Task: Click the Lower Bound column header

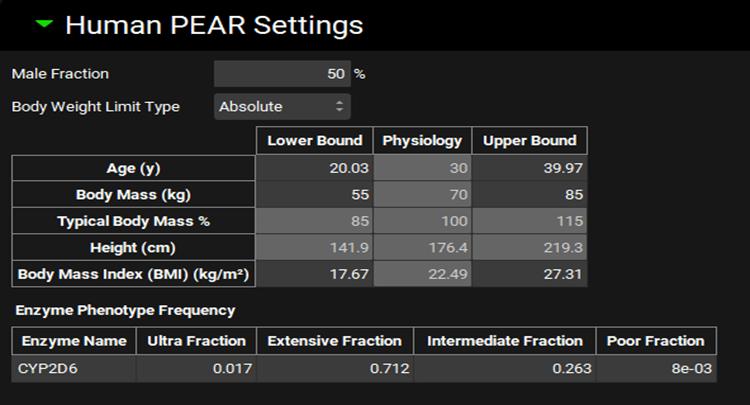Action: pyautogui.click(x=315, y=141)
